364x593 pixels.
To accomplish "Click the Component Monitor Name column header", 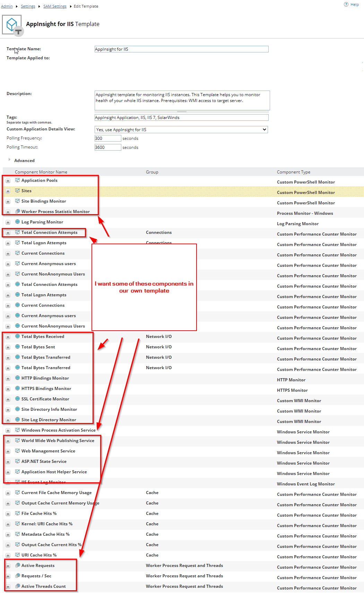I will [x=41, y=172].
